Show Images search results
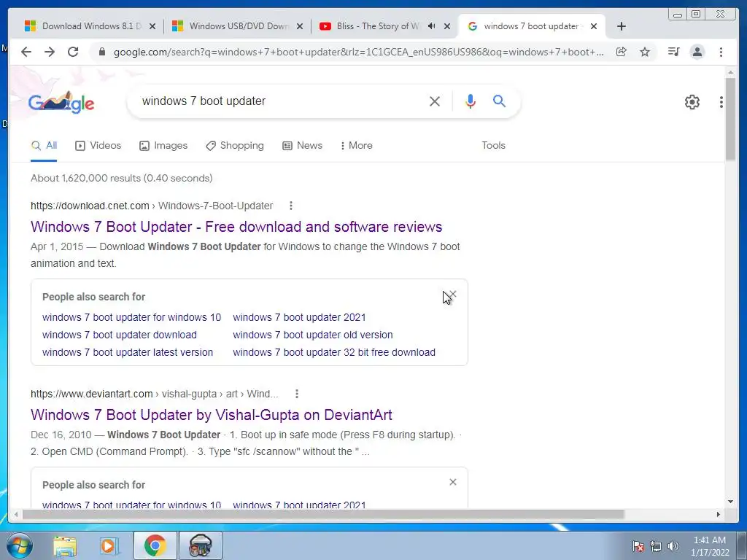Screen dimensions: 747x560 (163, 146)
